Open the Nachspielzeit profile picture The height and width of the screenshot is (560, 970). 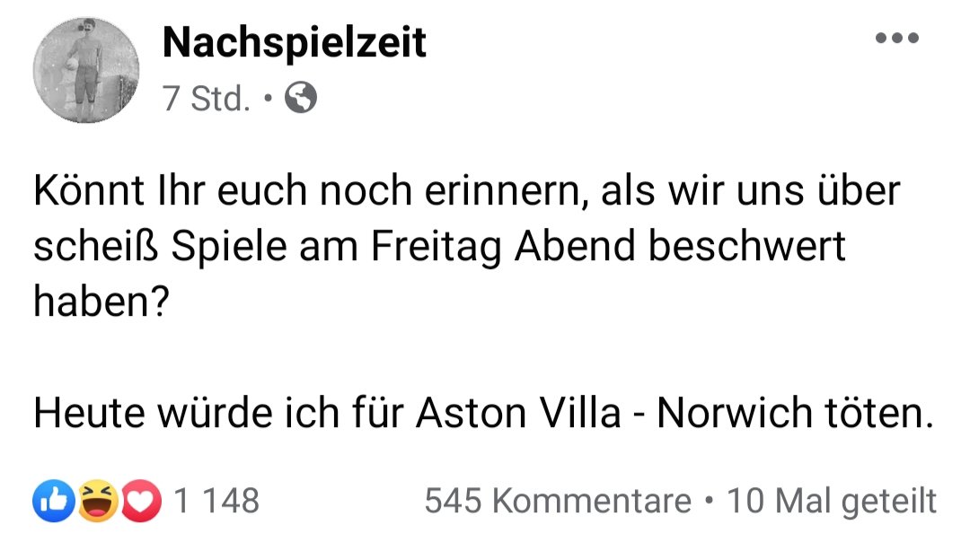(87, 71)
